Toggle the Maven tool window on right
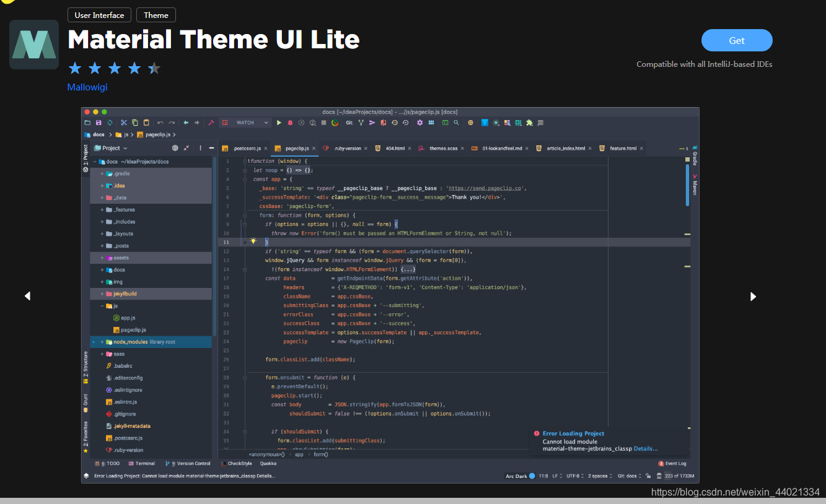Image resolution: width=826 pixels, height=504 pixels. [x=695, y=185]
